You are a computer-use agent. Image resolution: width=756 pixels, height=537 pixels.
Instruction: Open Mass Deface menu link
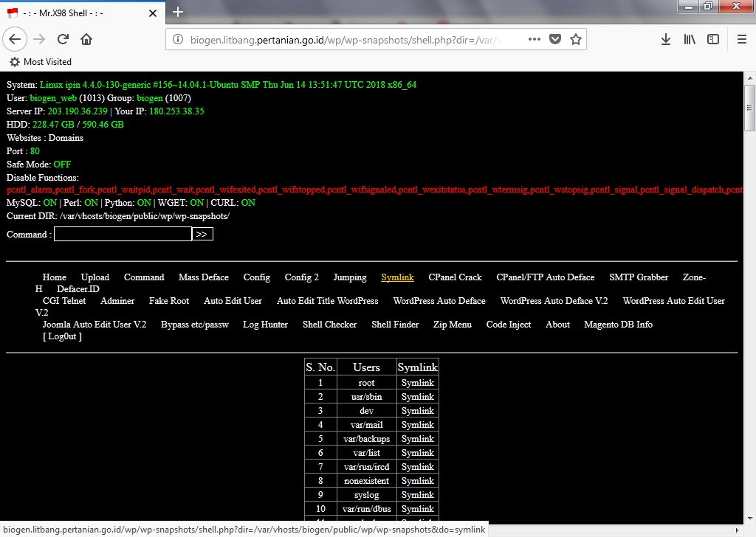tap(204, 277)
